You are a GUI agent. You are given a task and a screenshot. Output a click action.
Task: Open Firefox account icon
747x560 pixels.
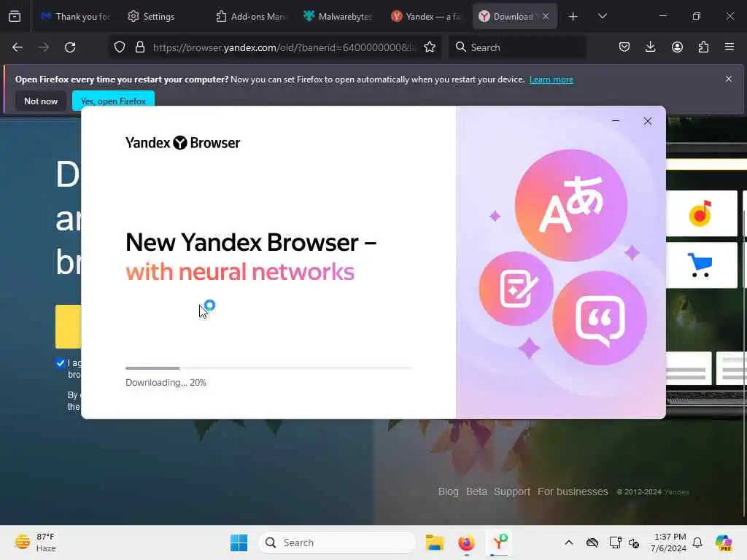[x=677, y=47]
